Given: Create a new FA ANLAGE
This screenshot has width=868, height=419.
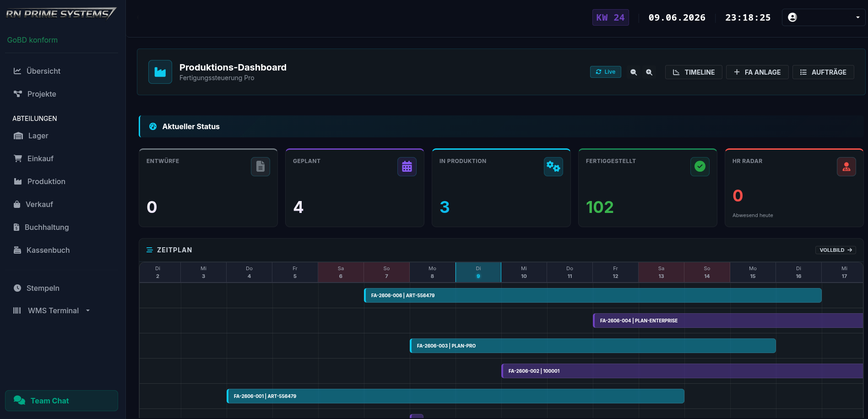Looking at the screenshot, I should pyautogui.click(x=757, y=72).
